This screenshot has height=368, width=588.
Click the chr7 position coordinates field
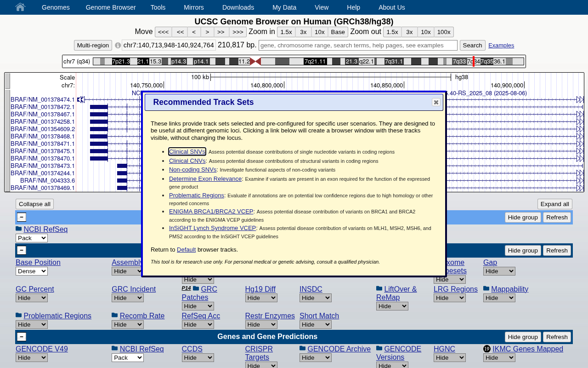click(169, 45)
